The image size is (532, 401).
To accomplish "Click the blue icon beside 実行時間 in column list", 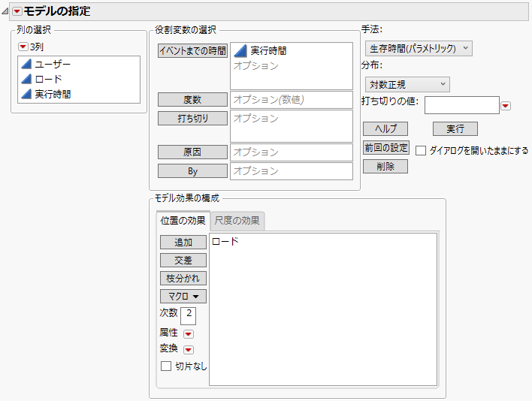I will click(x=26, y=94).
